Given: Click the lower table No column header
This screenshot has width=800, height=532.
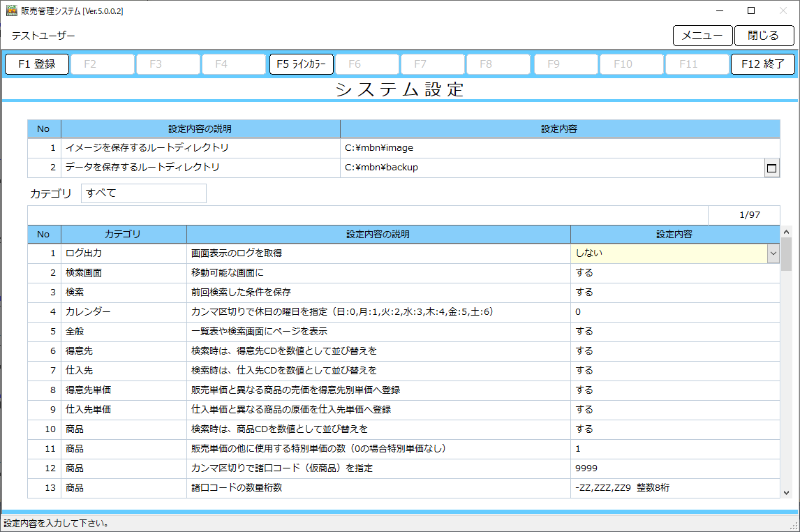Looking at the screenshot, I should pyautogui.click(x=44, y=234).
